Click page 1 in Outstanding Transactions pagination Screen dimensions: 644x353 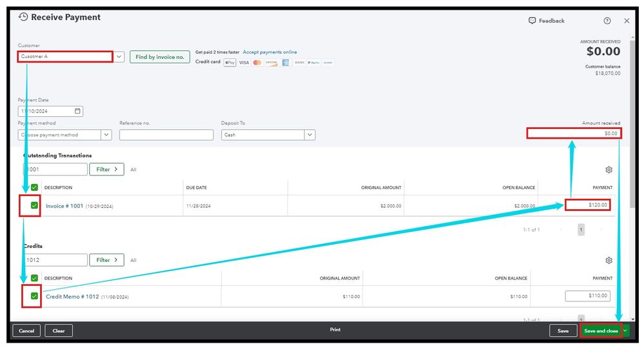[581, 230]
